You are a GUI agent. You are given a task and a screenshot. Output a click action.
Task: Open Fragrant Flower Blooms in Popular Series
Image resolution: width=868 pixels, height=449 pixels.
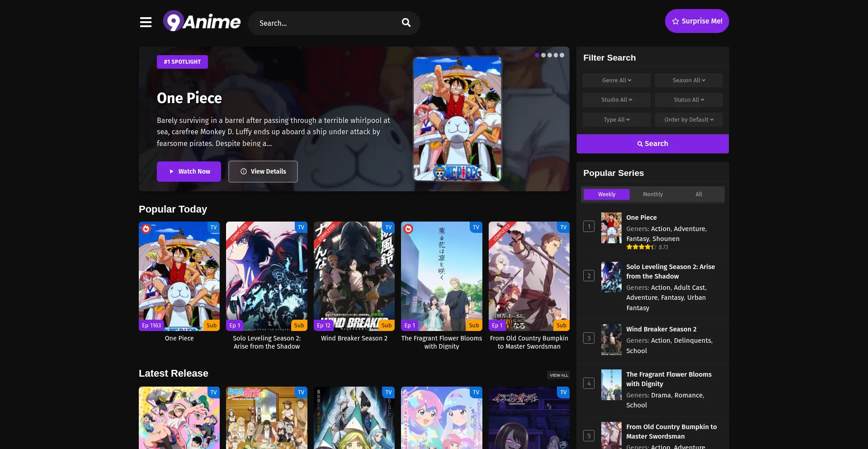tap(669, 379)
